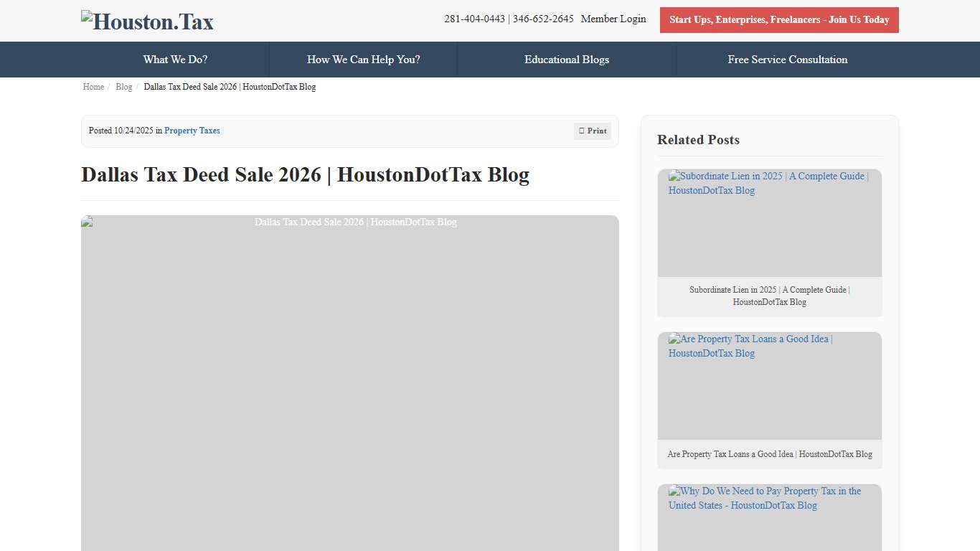Click the Dallas Tax Deed Sale 2026 heading
The height and width of the screenshot is (551, 980).
tap(305, 174)
